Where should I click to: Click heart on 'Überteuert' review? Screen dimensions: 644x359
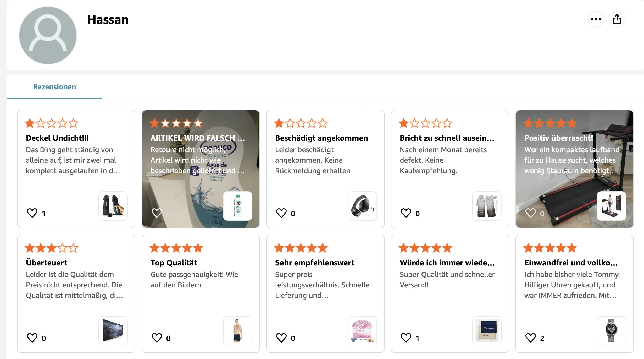(32, 338)
